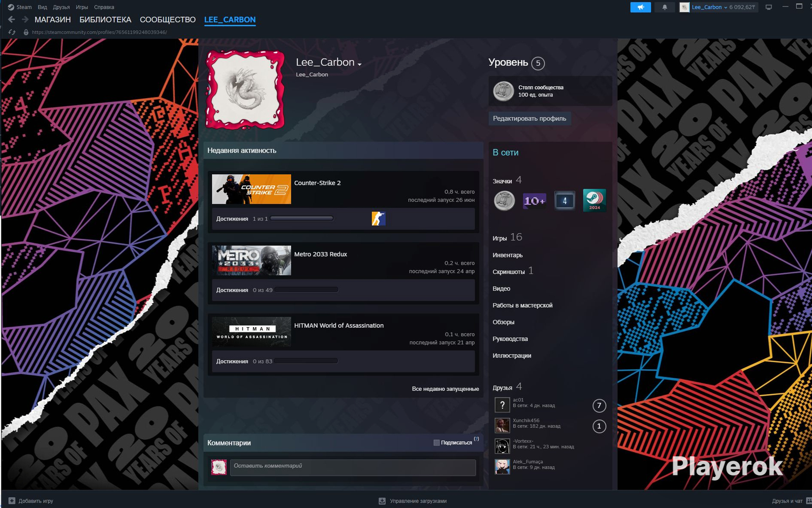Open the Столп сообщества featured badge icon
The width and height of the screenshot is (812, 508).
[x=504, y=91]
